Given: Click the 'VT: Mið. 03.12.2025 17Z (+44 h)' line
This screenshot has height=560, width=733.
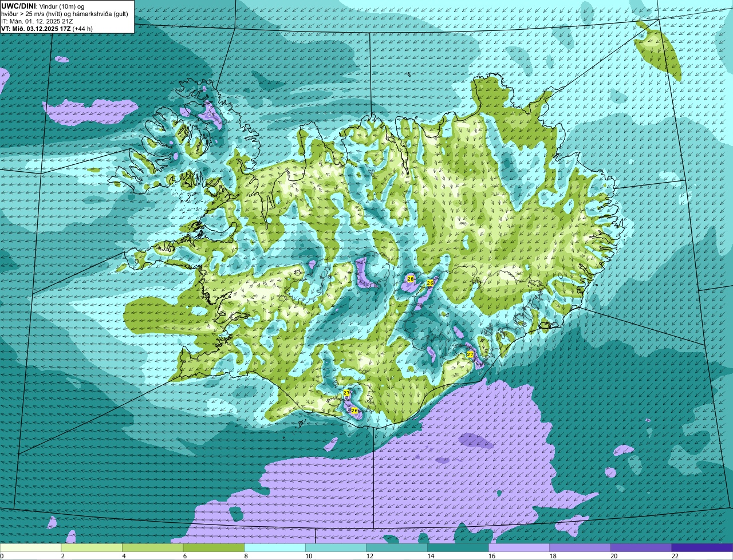Looking at the screenshot, I should pos(47,28).
